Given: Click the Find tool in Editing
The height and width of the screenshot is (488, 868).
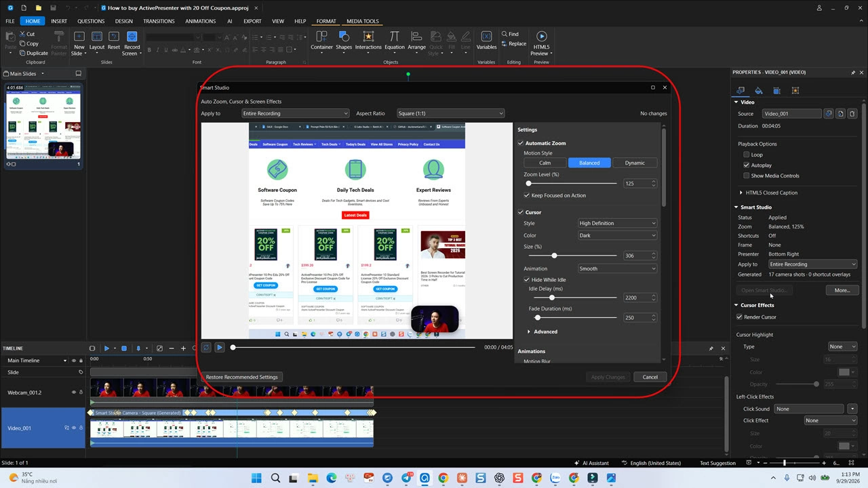Looking at the screenshot, I should tap(510, 34).
